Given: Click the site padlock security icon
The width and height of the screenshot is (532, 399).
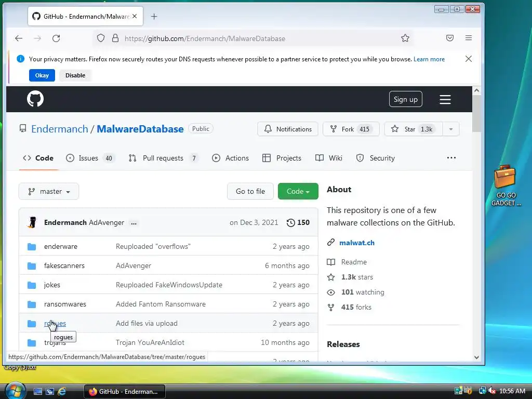Looking at the screenshot, I should [x=115, y=38].
